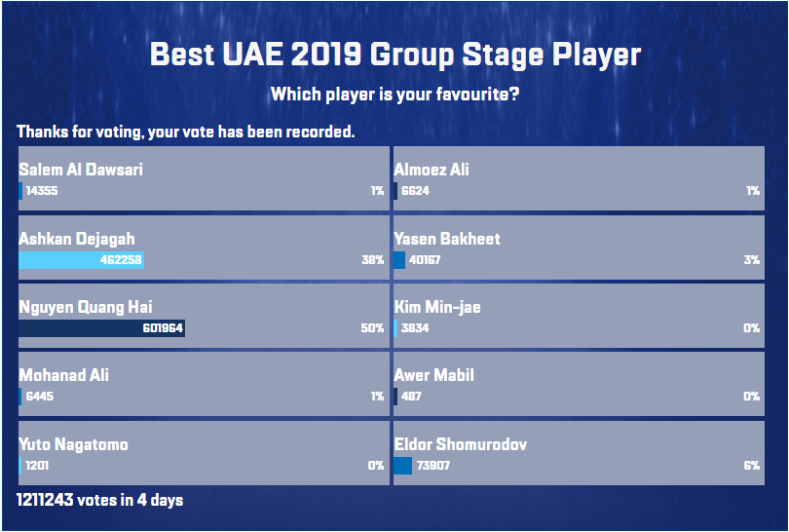Click the 'Which player is your favourite?' question
This screenshot has height=532, width=789.
394,95
